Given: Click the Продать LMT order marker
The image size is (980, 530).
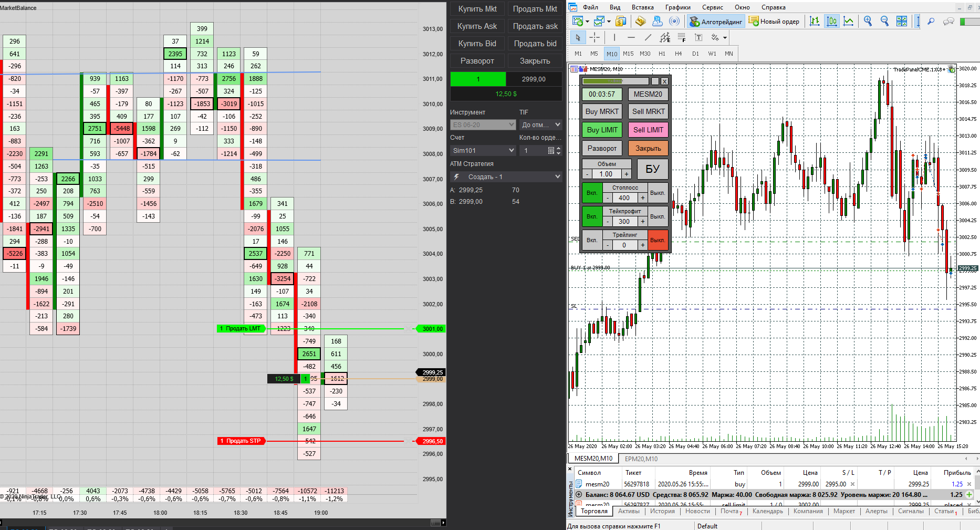Looking at the screenshot, I should tap(241, 329).
